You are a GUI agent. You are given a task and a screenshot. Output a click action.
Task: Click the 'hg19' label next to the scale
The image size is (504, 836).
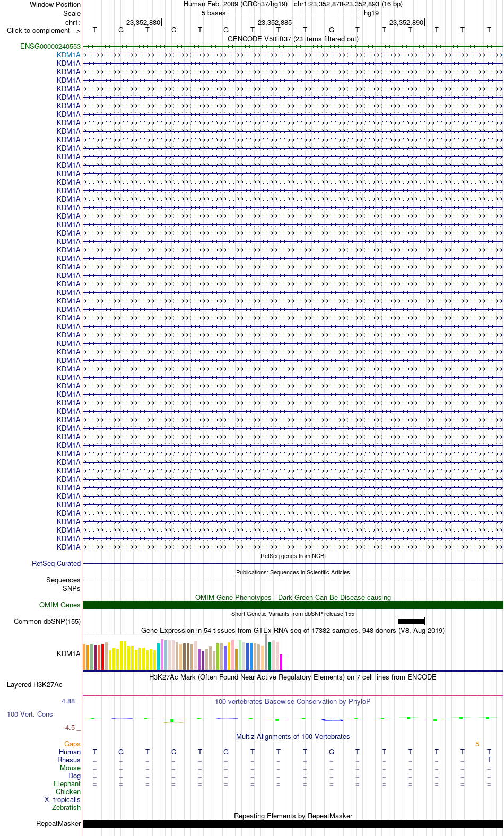click(371, 13)
